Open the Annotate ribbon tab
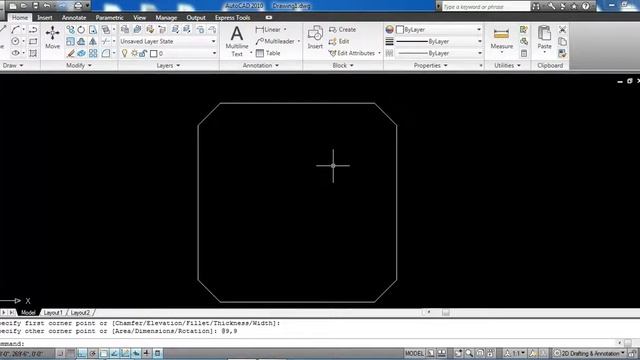 [x=74, y=18]
